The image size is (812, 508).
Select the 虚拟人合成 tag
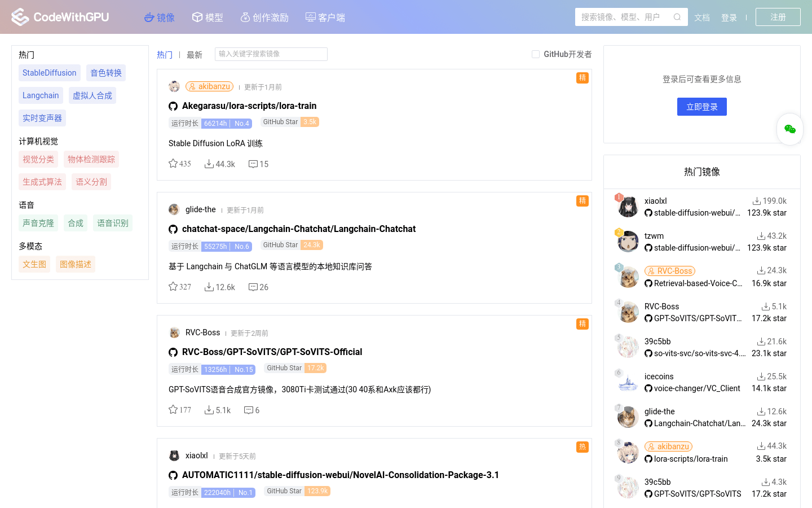click(92, 95)
